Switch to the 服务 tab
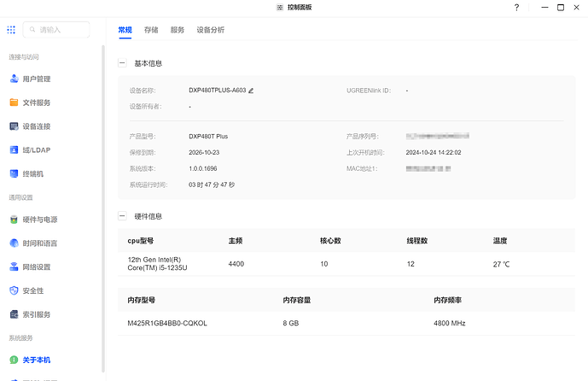This screenshot has width=588, height=381. coord(178,30)
